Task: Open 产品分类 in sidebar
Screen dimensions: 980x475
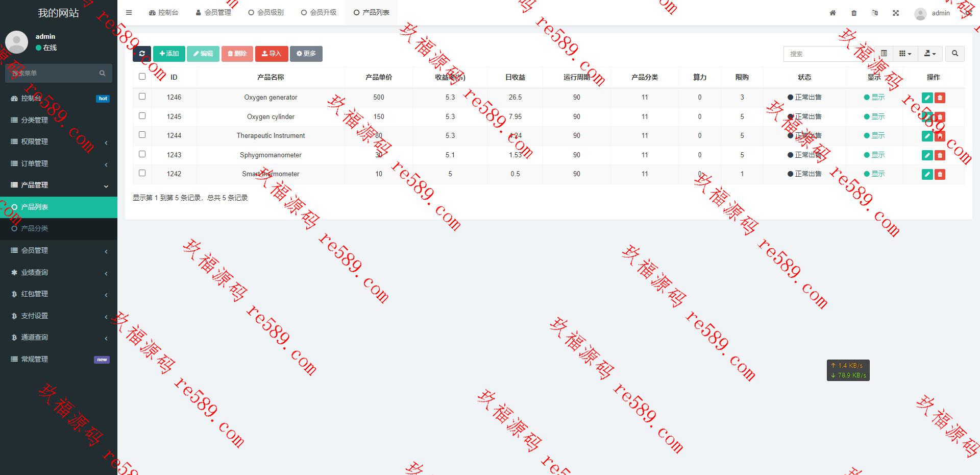Action: [59, 228]
